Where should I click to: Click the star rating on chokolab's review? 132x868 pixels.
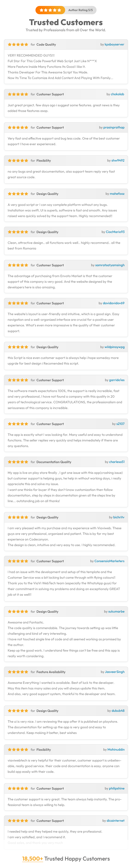pos(18,94)
